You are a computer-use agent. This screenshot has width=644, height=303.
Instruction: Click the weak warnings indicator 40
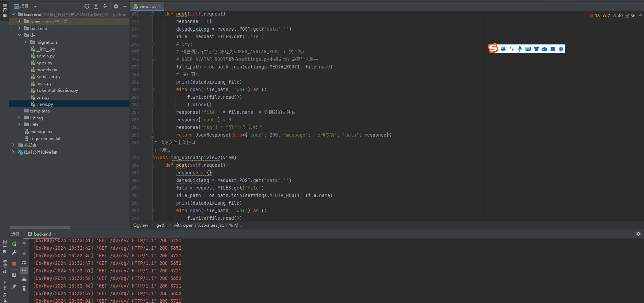pyautogui.click(x=618, y=15)
